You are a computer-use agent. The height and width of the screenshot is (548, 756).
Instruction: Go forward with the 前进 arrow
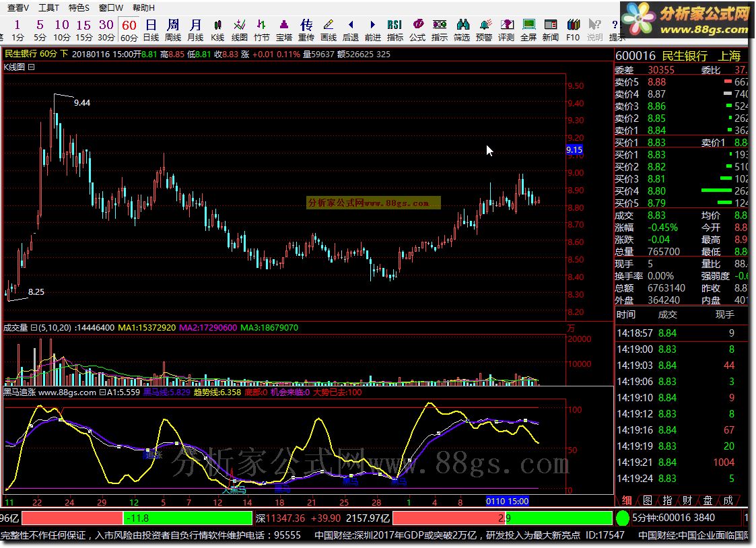[x=373, y=30]
